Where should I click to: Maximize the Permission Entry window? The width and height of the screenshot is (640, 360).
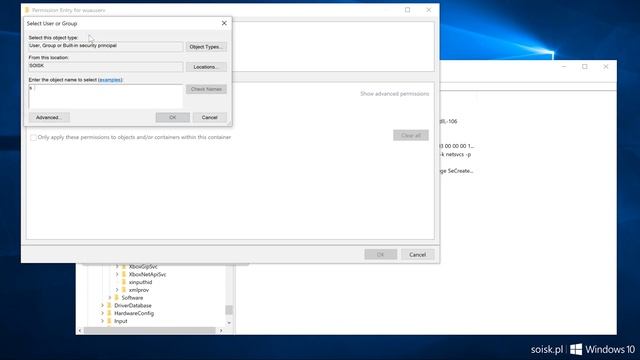(x=407, y=10)
